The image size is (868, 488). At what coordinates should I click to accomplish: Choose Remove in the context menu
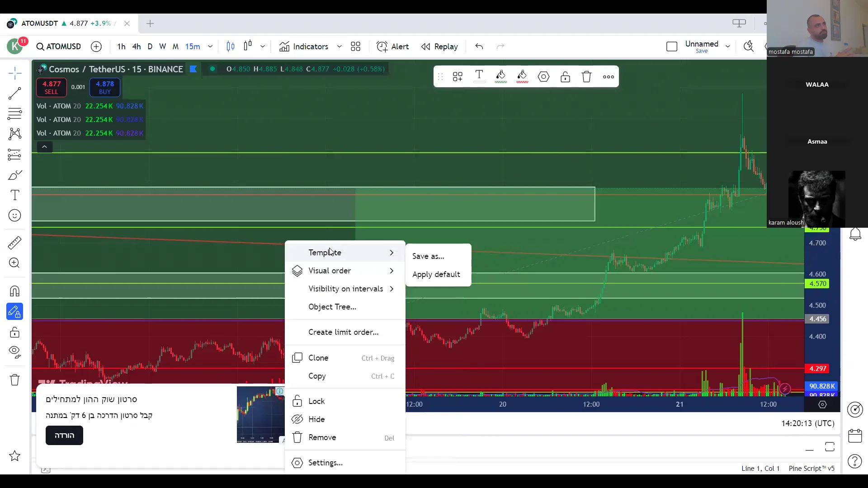pos(345,437)
